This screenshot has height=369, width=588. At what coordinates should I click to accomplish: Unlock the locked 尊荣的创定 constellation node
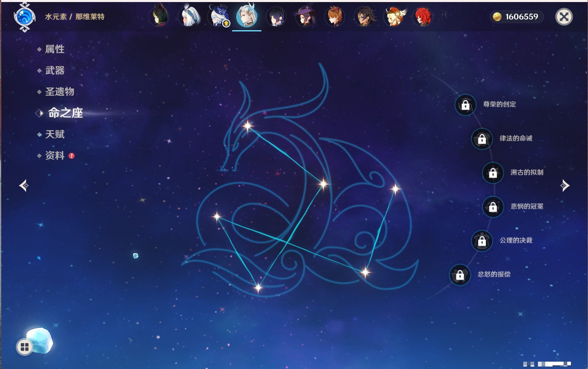[x=465, y=105]
